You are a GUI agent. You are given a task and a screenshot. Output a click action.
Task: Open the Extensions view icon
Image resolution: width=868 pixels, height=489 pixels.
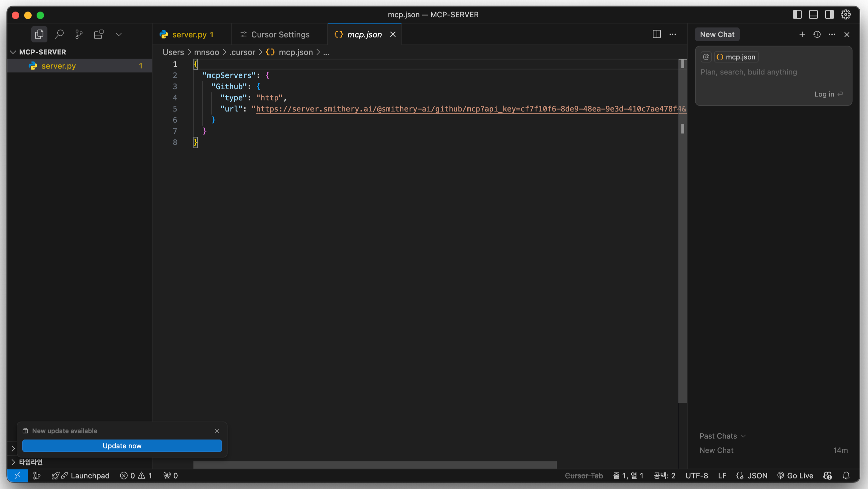click(x=99, y=34)
